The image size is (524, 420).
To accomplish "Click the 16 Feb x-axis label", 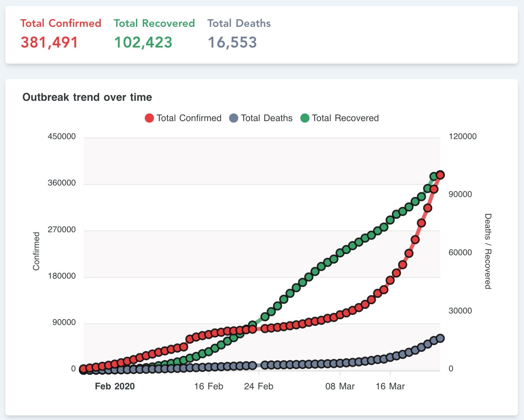I will [208, 386].
